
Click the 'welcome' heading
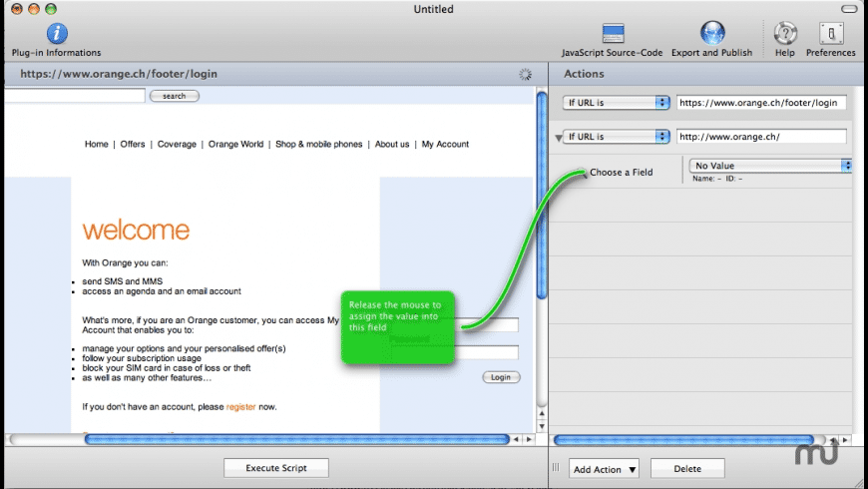tap(136, 231)
